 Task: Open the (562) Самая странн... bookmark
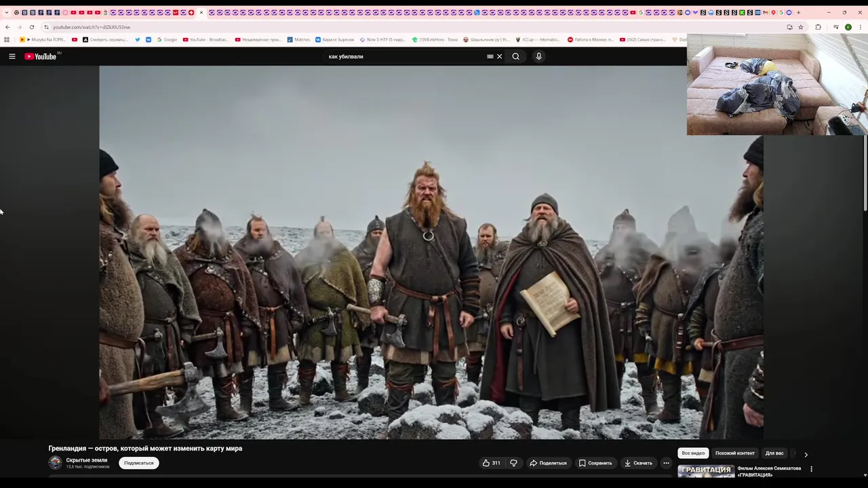tap(643, 39)
